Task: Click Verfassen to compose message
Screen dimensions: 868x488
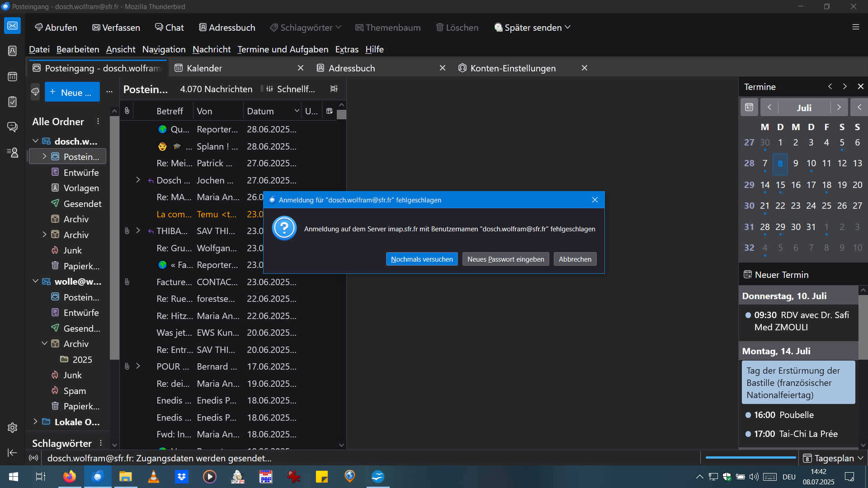Action: [x=116, y=28]
